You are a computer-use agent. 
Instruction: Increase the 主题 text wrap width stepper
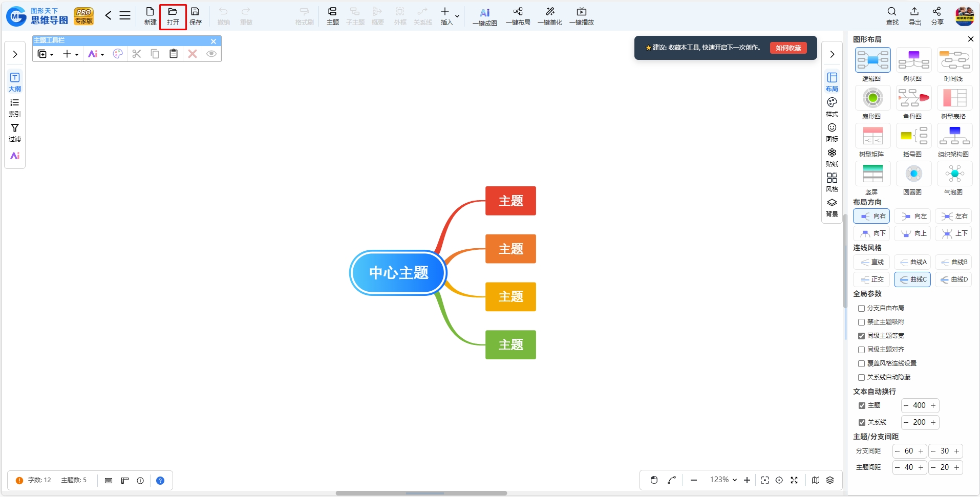click(933, 405)
